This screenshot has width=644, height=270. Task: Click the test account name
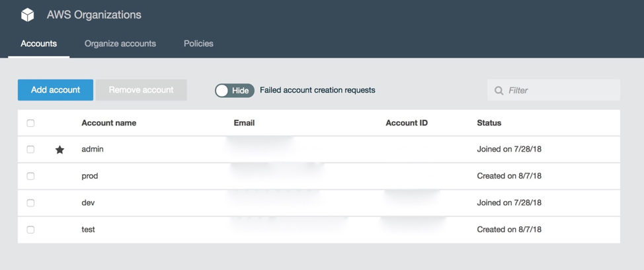pos(88,230)
